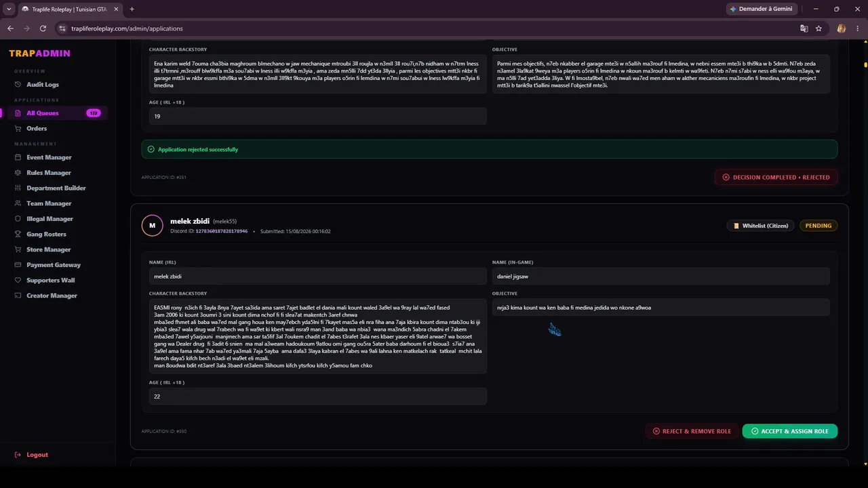Click melek zbidi's character backstory text

click(x=318, y=336)
